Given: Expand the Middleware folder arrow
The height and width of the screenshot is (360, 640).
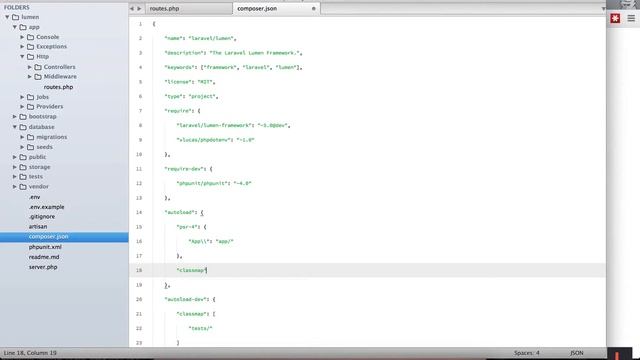Looking at the screenshot, I should point(30,76).
